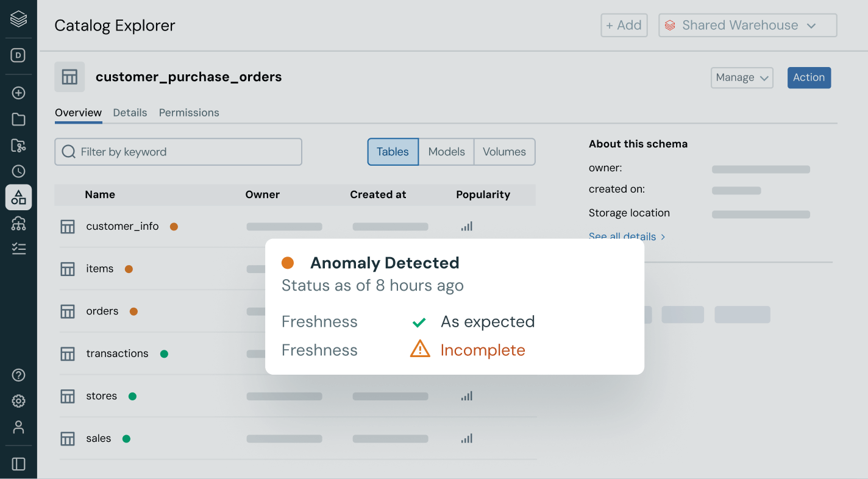Expand the Shared Warehouse dropdown
Viewport: 868px width, 479px height.
coord(747,26)
